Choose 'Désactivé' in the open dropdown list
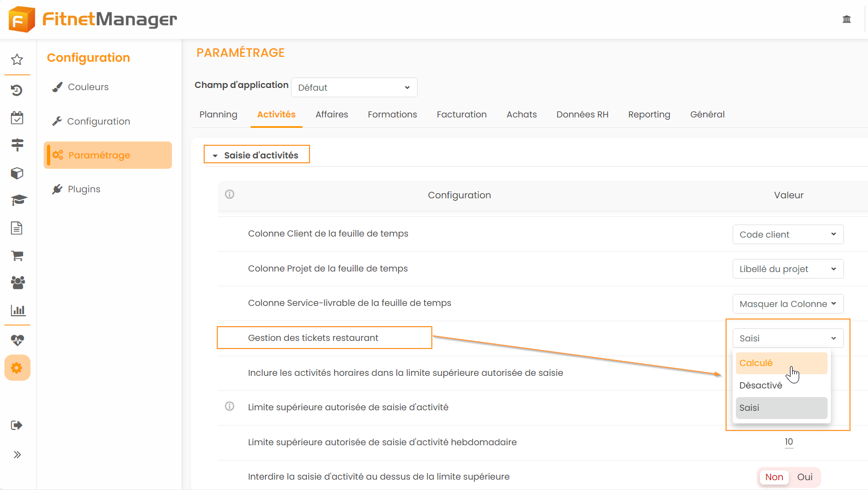Image resolution: width=868 pixels, height=490 pixels. [x=760, y=386]
